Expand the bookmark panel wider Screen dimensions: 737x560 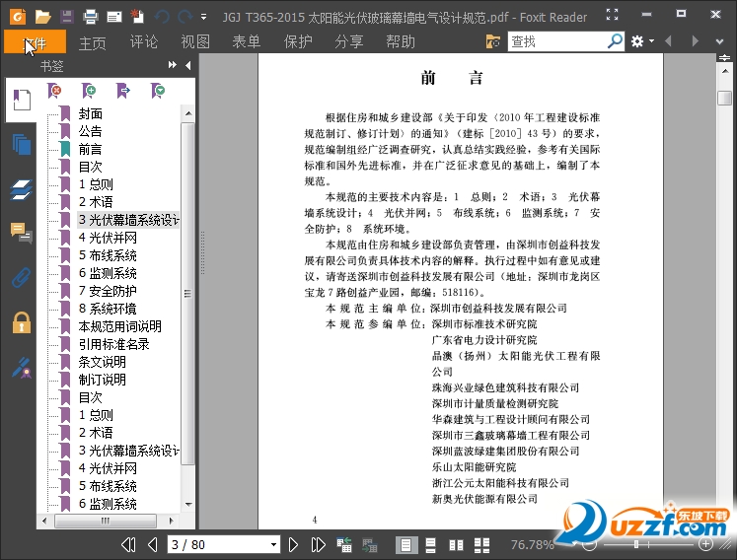point(172,65)
